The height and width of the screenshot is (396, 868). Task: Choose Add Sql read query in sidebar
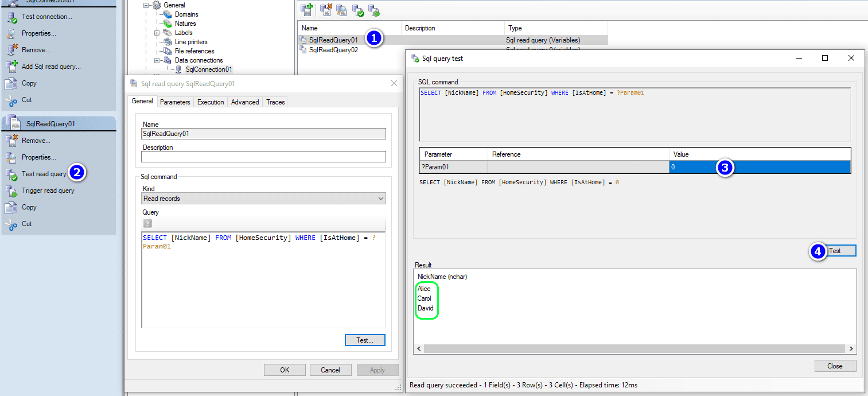50,67
